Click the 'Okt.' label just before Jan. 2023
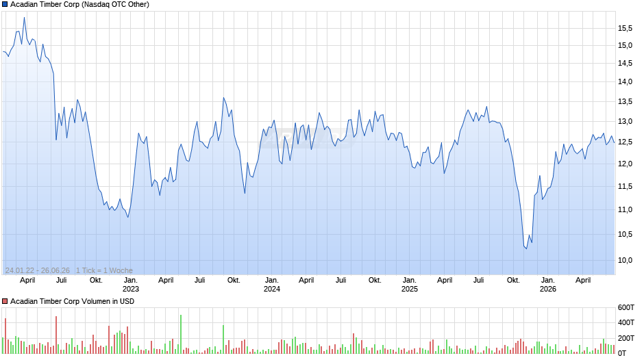The height and width of the screenshot is (360, 644). pos(96,281)
